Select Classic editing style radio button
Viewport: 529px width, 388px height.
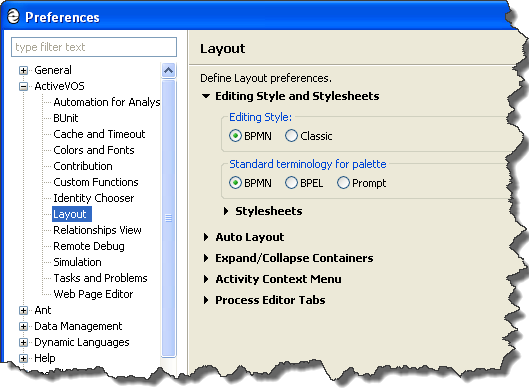(291, 136)
